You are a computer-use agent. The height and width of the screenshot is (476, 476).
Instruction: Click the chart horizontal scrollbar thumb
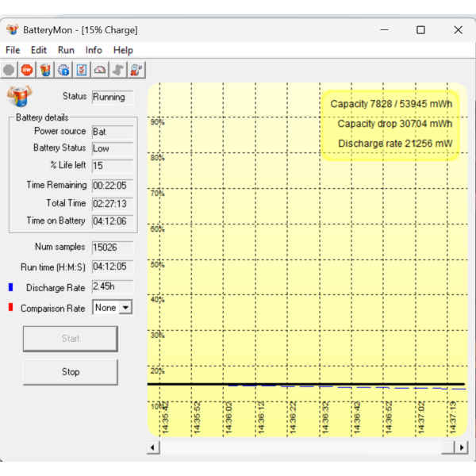pos(448,447)
